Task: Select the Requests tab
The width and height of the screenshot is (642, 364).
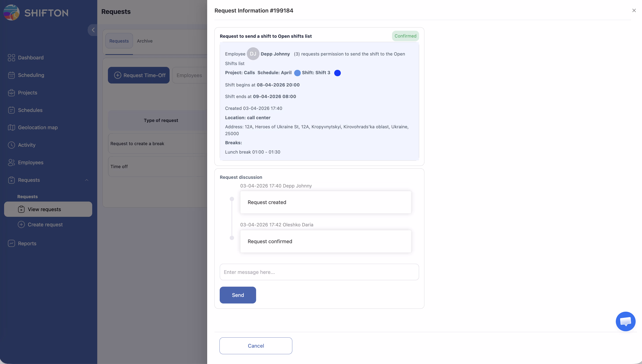Action: click(119, 41)
